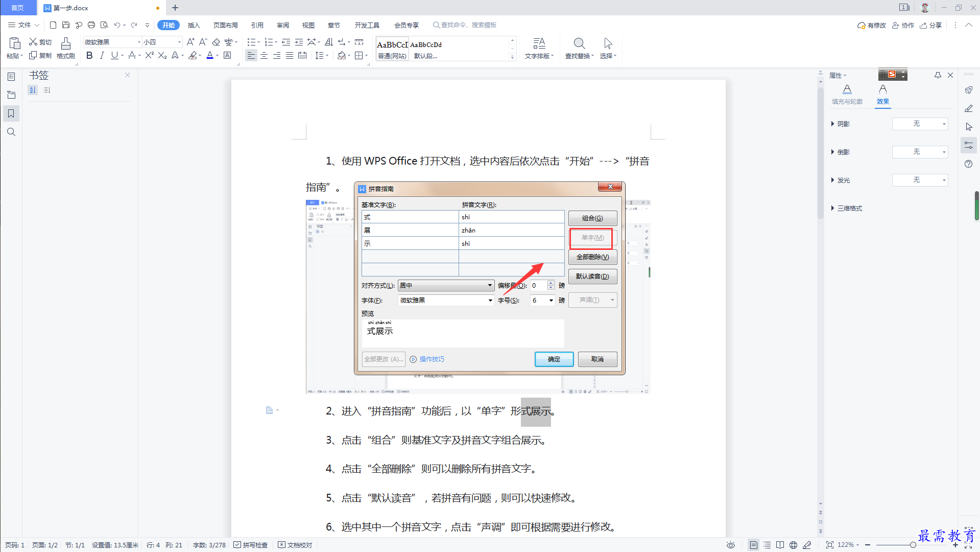
Task: Click the Find and Replace (查找替换) magnifier
Action: click(579, 43)
